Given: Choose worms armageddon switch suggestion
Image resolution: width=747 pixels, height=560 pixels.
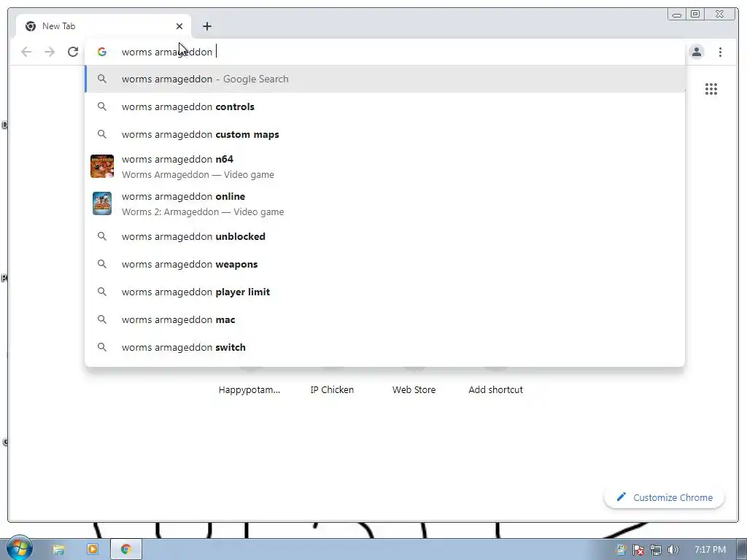Looking at the screenshot, I should [385, 347].
